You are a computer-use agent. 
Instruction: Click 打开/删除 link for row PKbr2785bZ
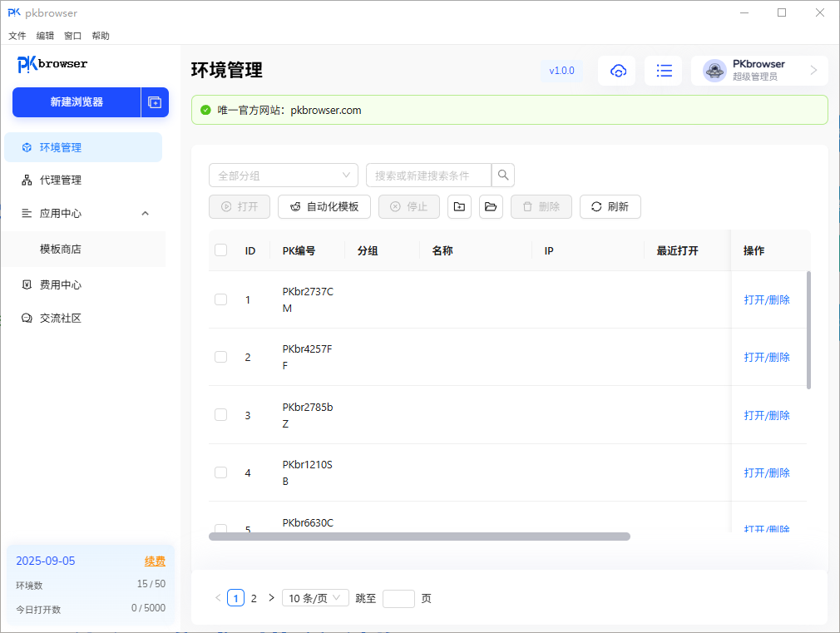tap(767, 415)
